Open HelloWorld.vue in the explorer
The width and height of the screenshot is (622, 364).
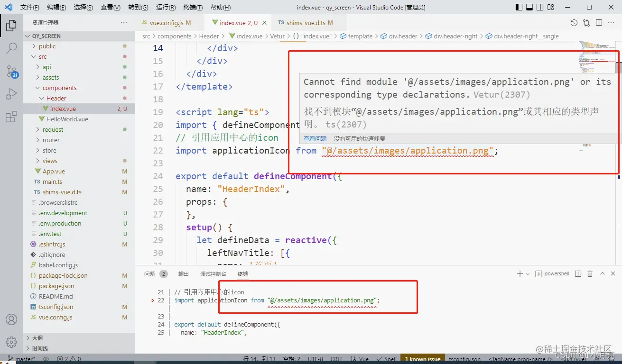pyautogui.click(x=79, y=119)
